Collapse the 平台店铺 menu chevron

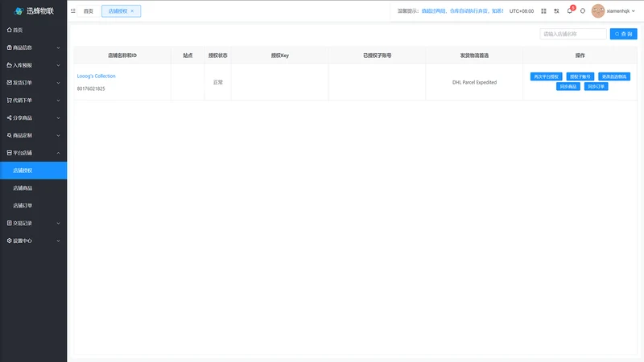coord(58,153)
